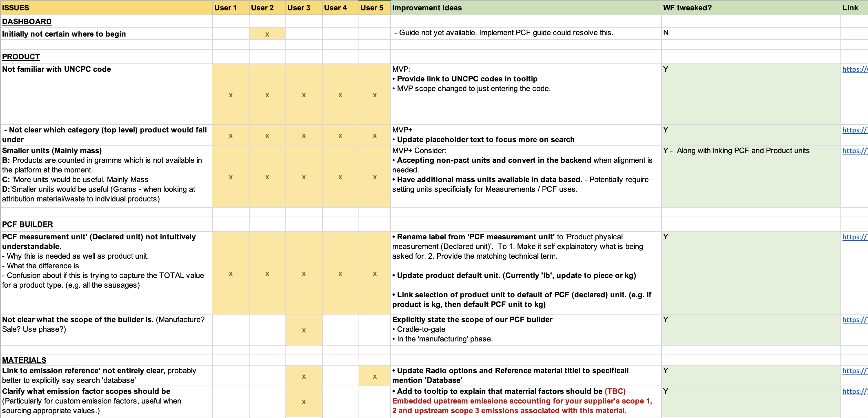Select the User 5 column header
868x418 pixels.
coord(374,8)
